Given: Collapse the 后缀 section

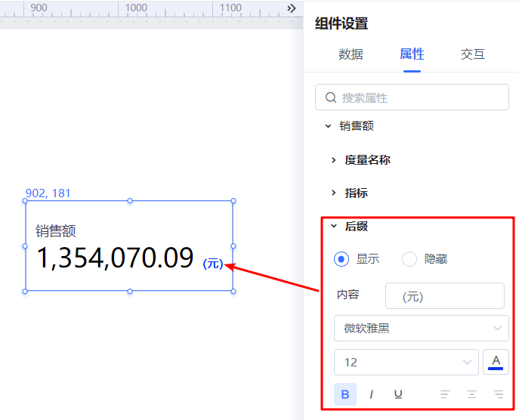Looking at the screenshot, I should pos(334,226).
